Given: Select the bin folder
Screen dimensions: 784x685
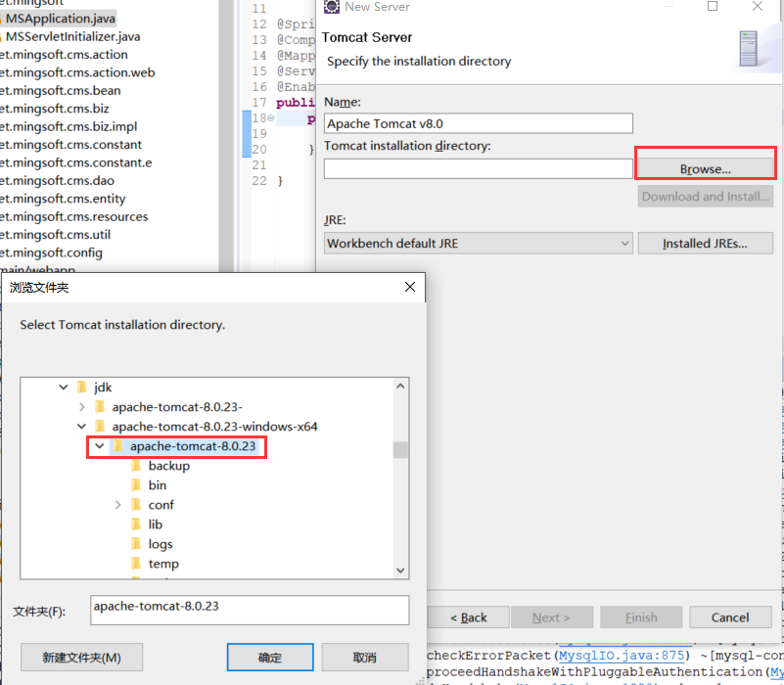Looking at the screenshot, I should coord(158,485).
